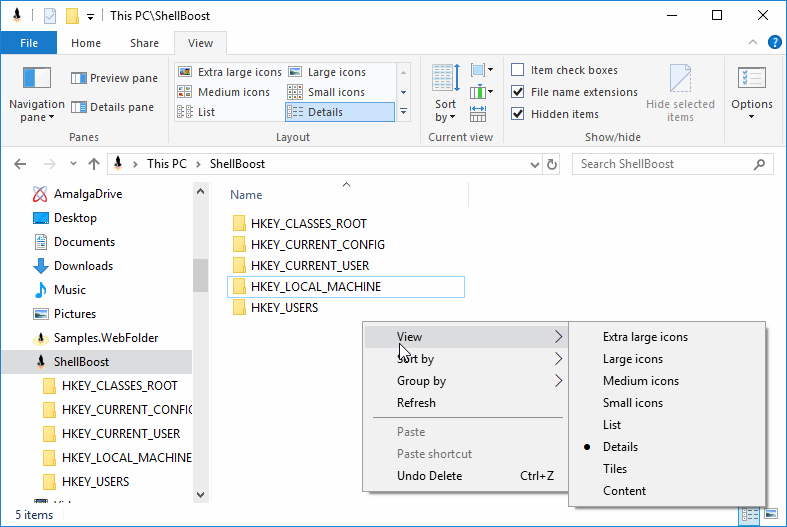The width and height of the screenshot is (787, 527).
Task: Click This PC in address breadcrumb
Action: point(167,164)
